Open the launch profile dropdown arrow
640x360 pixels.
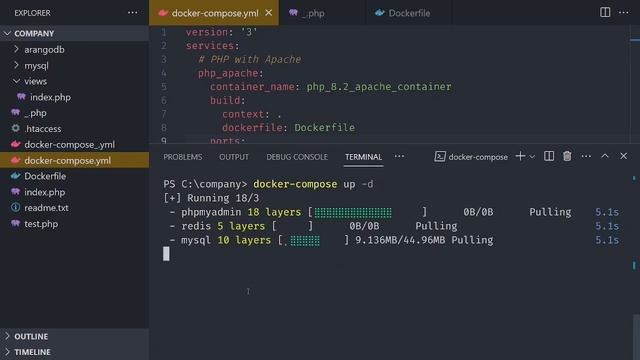coord(532,156)
